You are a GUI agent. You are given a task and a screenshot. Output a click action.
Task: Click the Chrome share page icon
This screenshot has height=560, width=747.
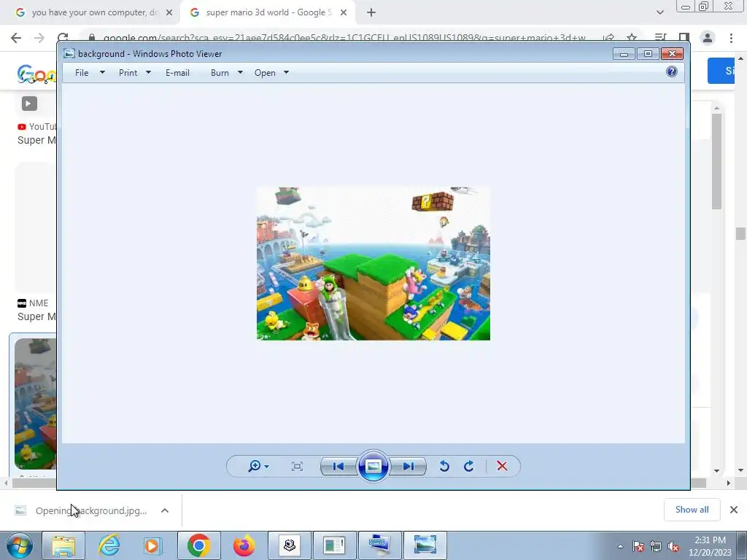[x=608, y=38]
